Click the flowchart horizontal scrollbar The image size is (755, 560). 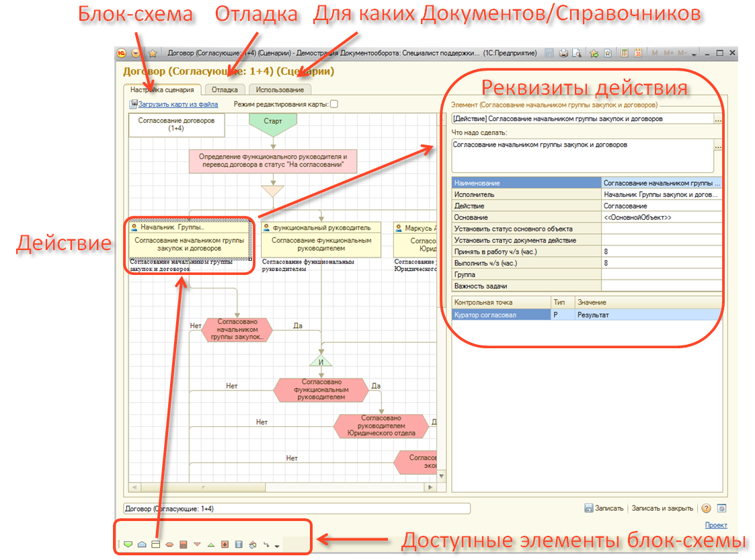point(282,487)
